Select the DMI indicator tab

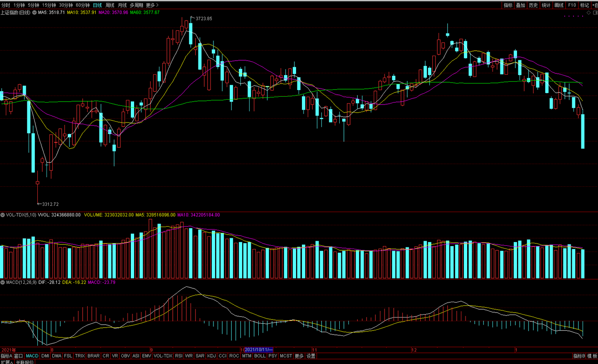click(45, 356)
